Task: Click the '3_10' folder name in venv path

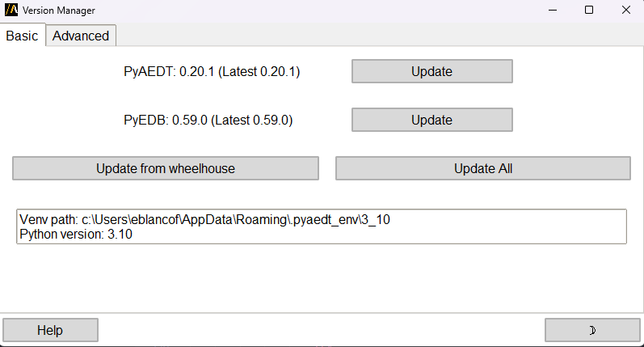Action: [x=377, y=220]
